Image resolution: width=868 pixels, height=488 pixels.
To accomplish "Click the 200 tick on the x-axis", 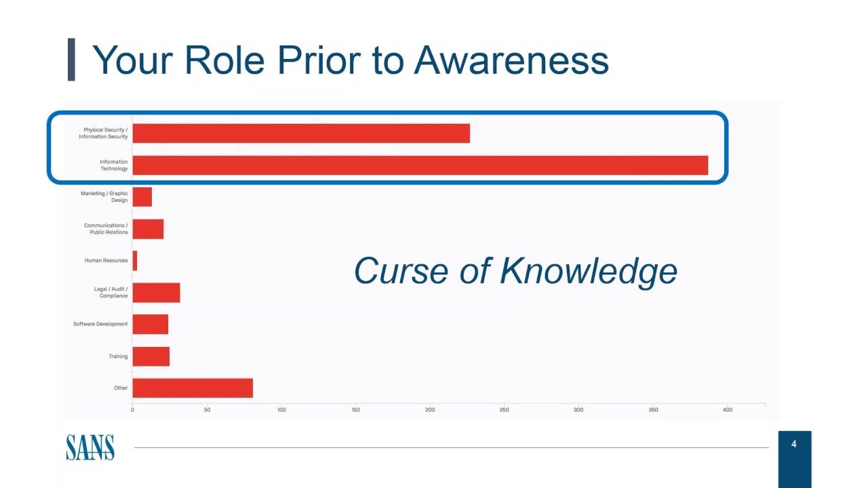I will click(x=430, y=410).
